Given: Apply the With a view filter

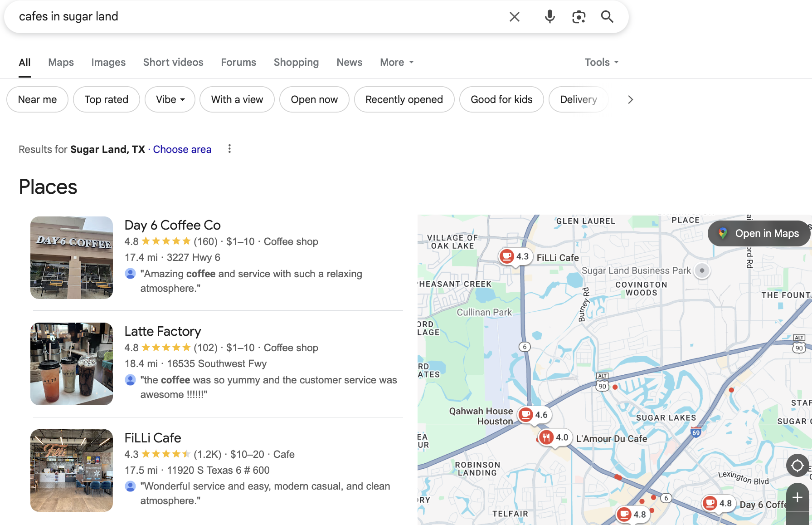Looking at the screenshot, I should [237, 99].
